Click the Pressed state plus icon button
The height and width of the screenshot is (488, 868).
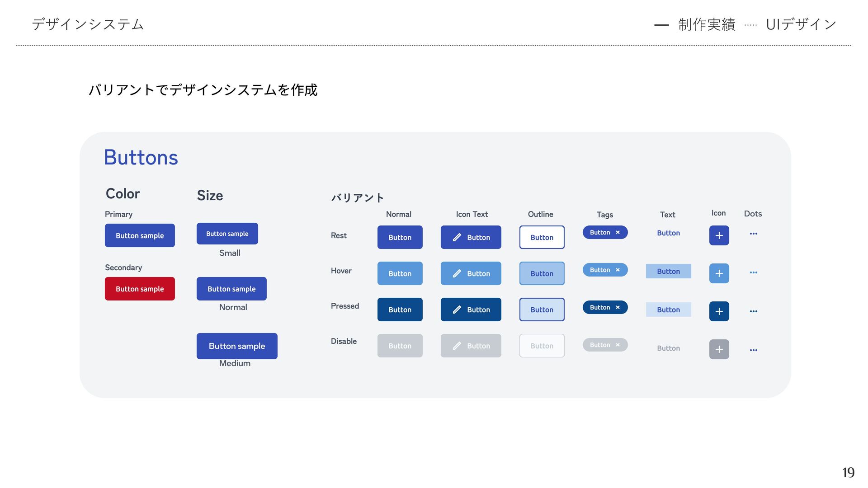pyautogui.click(x=719, y=311)
